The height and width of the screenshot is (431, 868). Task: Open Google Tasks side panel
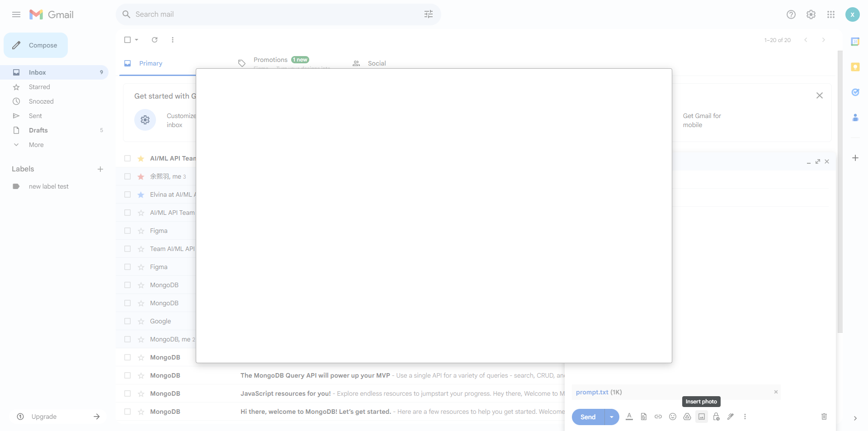pos(855,92)
